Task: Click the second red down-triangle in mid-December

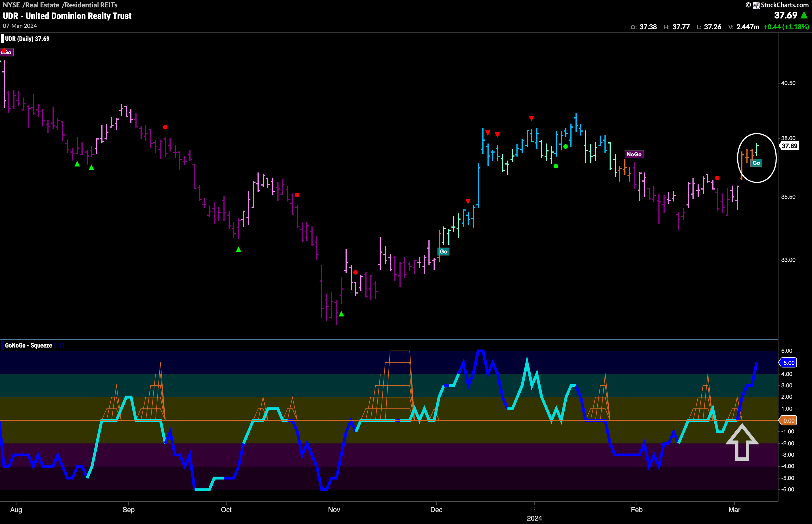Action: tap(497, 135)
